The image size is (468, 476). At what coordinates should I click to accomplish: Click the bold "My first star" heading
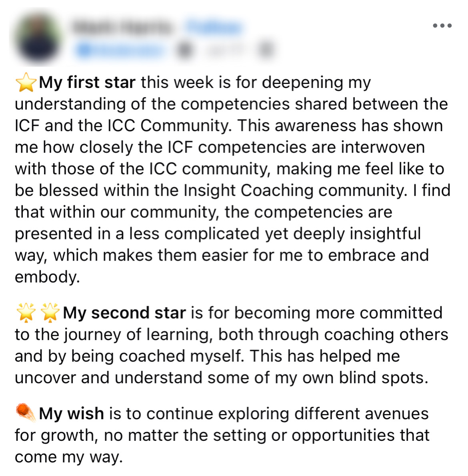pyautogui.click(x=87, y=83)
